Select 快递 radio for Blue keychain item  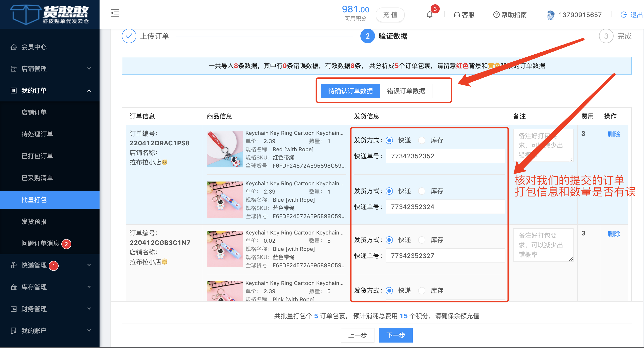tap(389, 191)
